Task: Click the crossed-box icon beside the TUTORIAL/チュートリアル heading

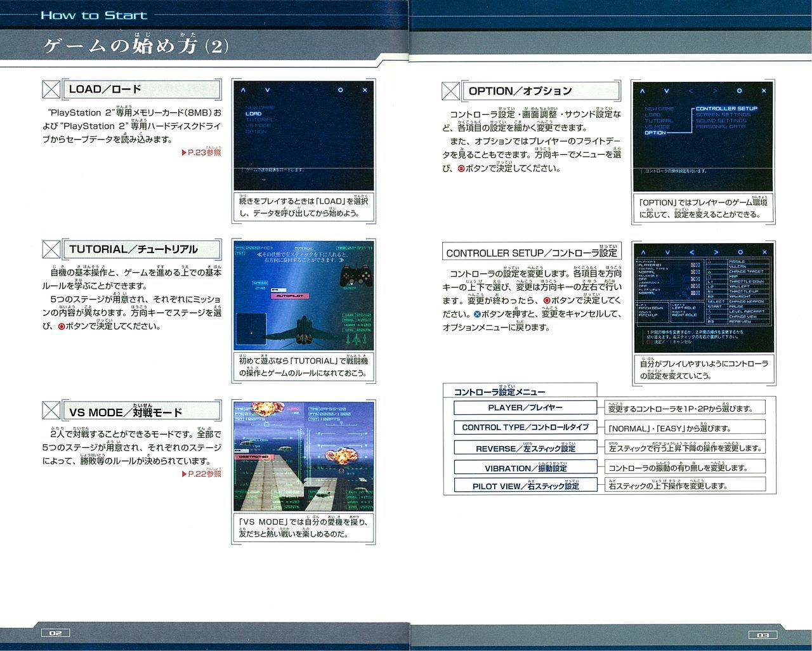Action: (x=51, y=249)
